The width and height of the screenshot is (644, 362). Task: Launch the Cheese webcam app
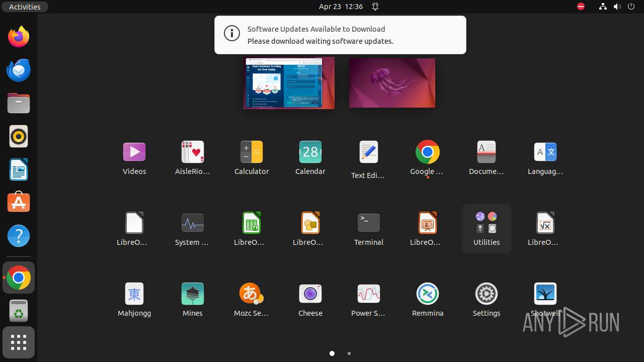[x=310, y=300]
